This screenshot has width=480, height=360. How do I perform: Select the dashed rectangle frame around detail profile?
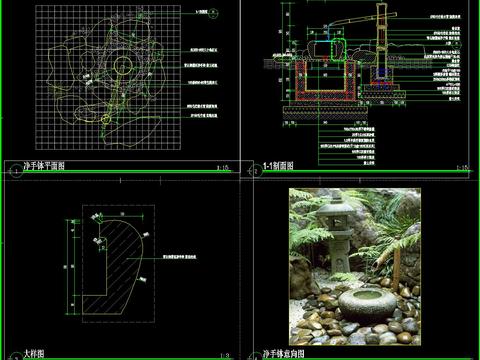click(x=118, y=264)
